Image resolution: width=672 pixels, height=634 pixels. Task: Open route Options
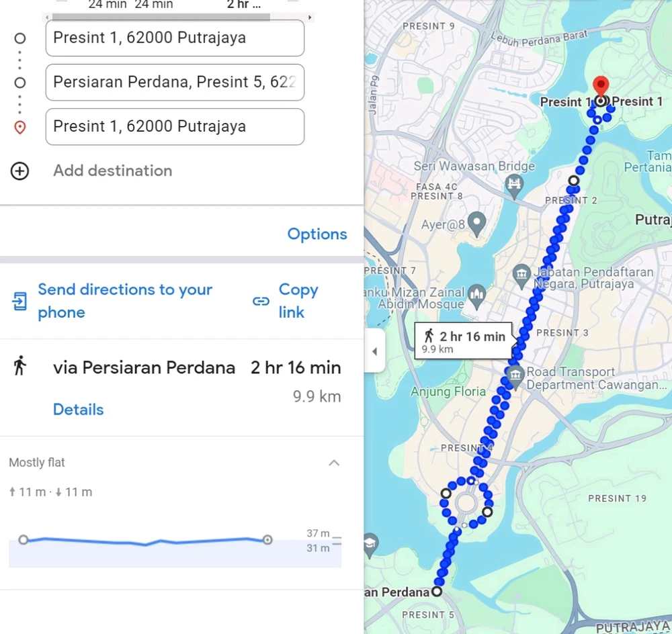317,234
